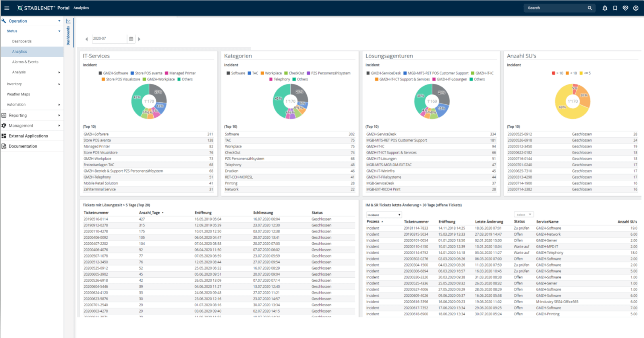Image resolution: width=644 pixels, height=338 pixels.
Task: Open the Incident filter dropdown
Action: [x=384, y=215]
